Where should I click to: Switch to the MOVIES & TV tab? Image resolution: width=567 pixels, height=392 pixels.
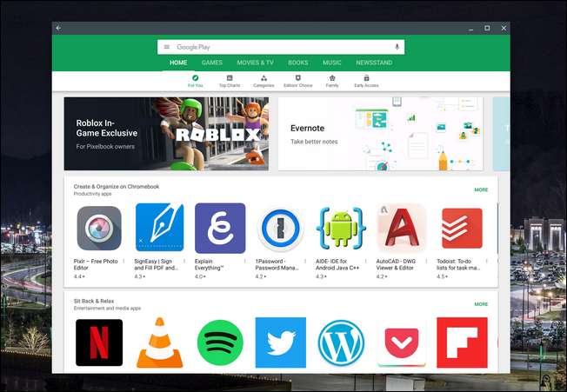(256, 63)
